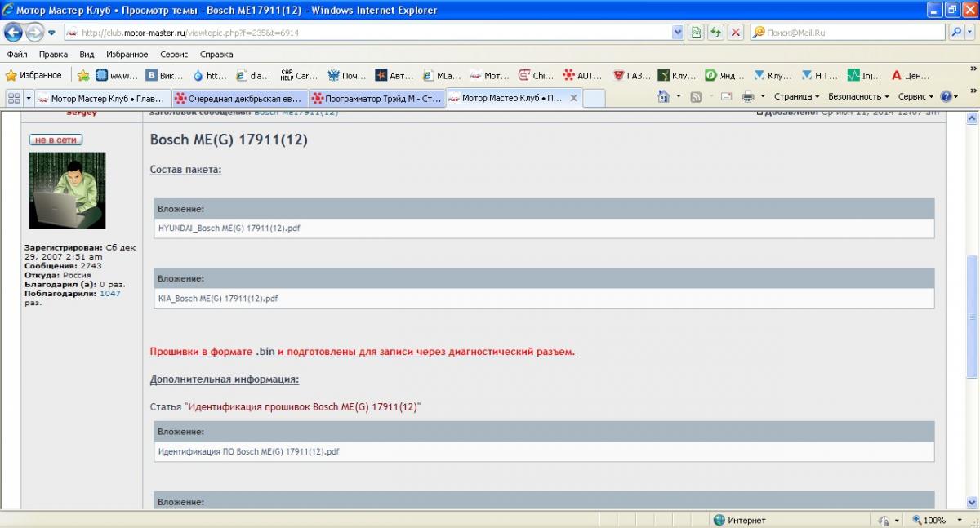Screen dimensions: 980x528
Task: Open the Сервис command bar menu
Action: [x=915, y=96]
